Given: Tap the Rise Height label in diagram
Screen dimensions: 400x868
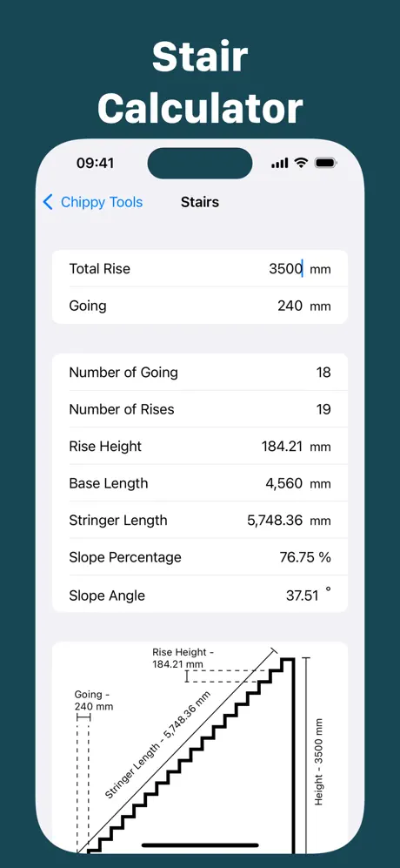Looking at the screenshot, I should point(183,658).
